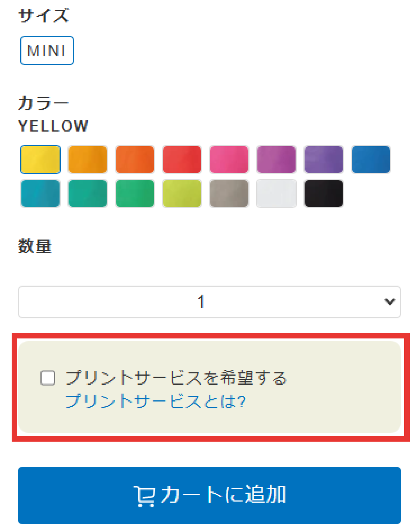Pick the teal blue color swatch
Screen dimensions: 417x532
coord(40,193)
